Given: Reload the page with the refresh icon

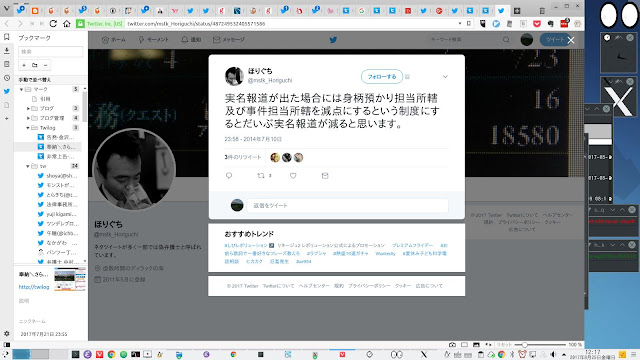Looking at the screenshot, I should (x=53, y=24).
